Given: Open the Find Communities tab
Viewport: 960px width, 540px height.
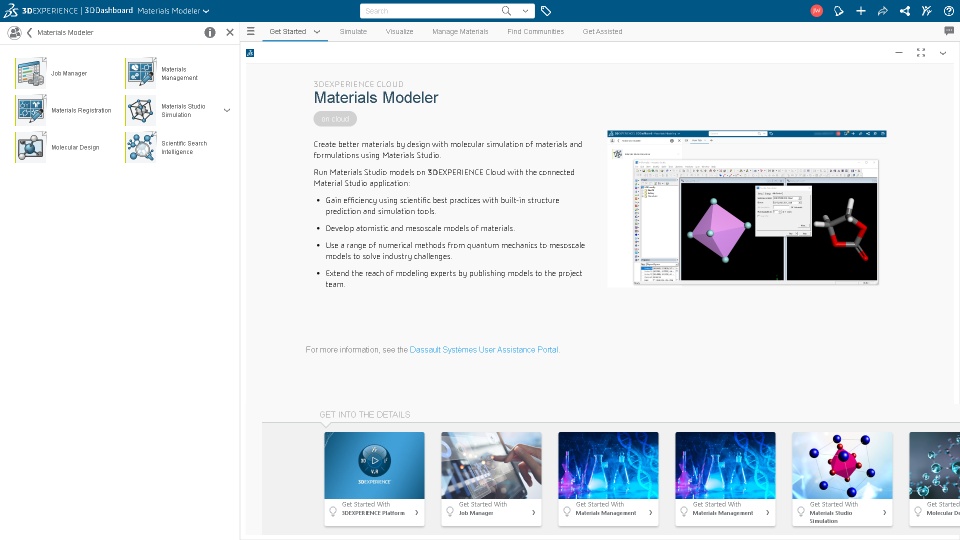Looking at the screenshot, I should [536, 31].
